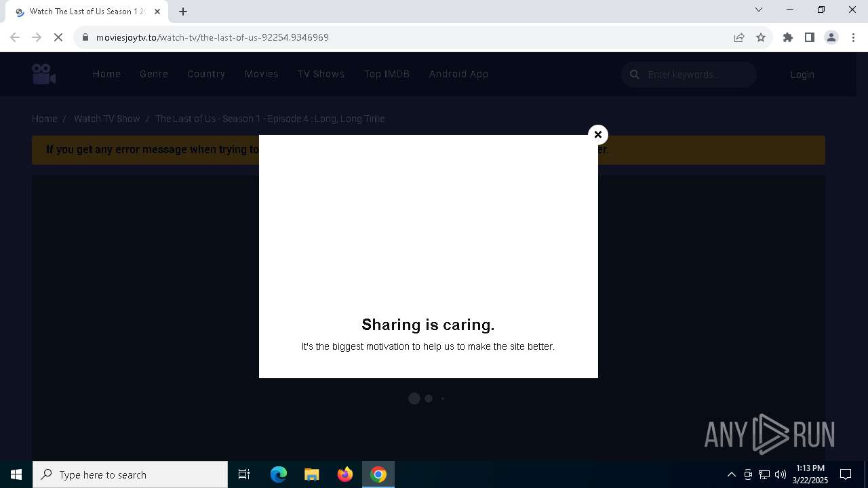This screenshot has height=488, width=868.
Task: Click the Sharing is caring heading
Action: tap(428, 325)
